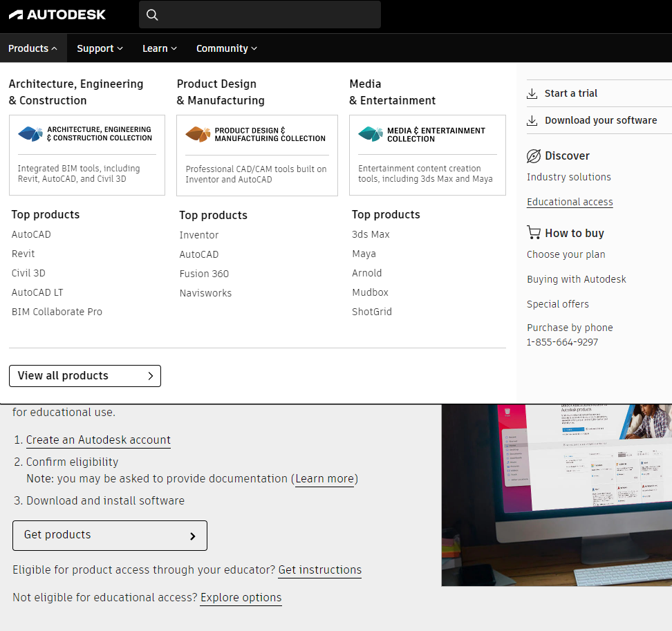Click the Start a trial download icon
The image size is (672, 631).
point(532,93)
